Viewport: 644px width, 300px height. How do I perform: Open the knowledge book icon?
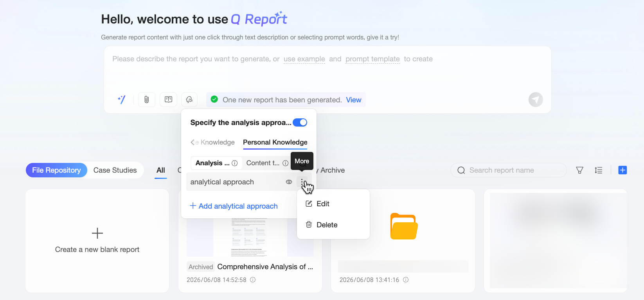tap(168, 100)
